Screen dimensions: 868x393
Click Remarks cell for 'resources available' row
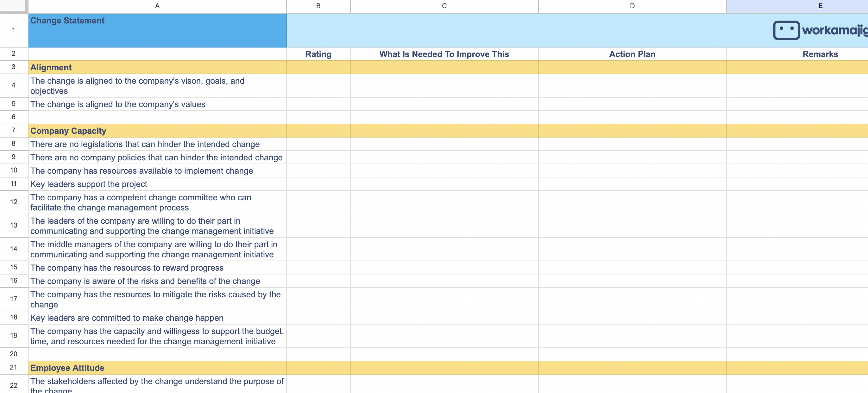pos(797,171)
